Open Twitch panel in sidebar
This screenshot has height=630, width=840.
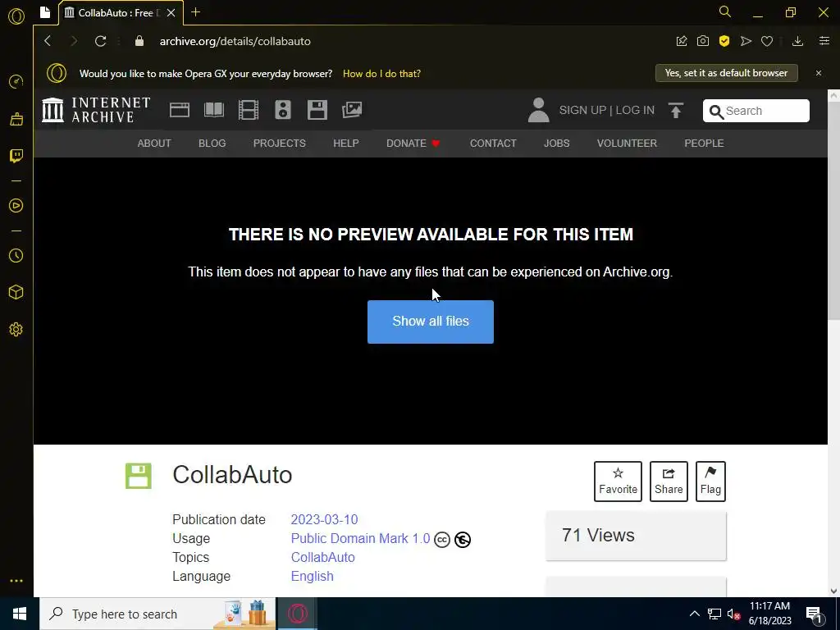(16, 156)
